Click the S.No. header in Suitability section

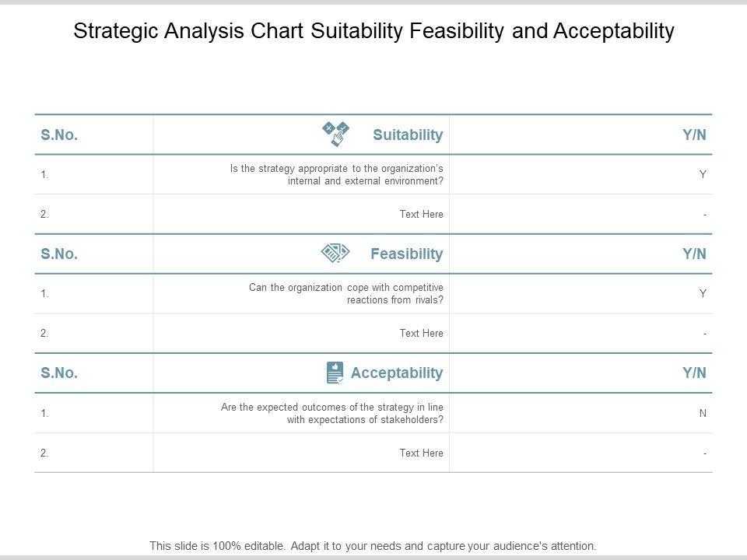[x=59, y=135]
